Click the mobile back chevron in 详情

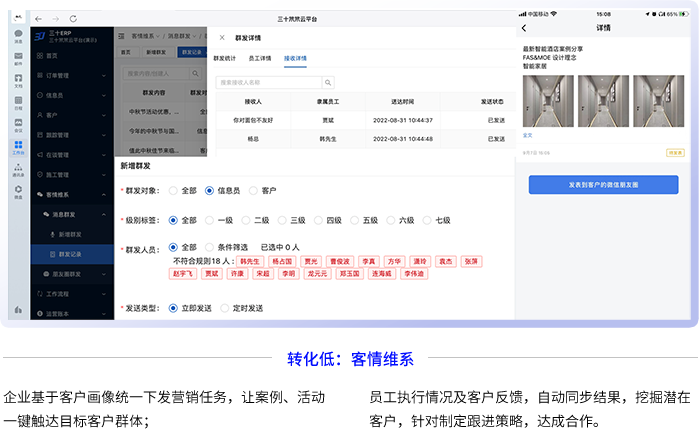coord(524,29)
